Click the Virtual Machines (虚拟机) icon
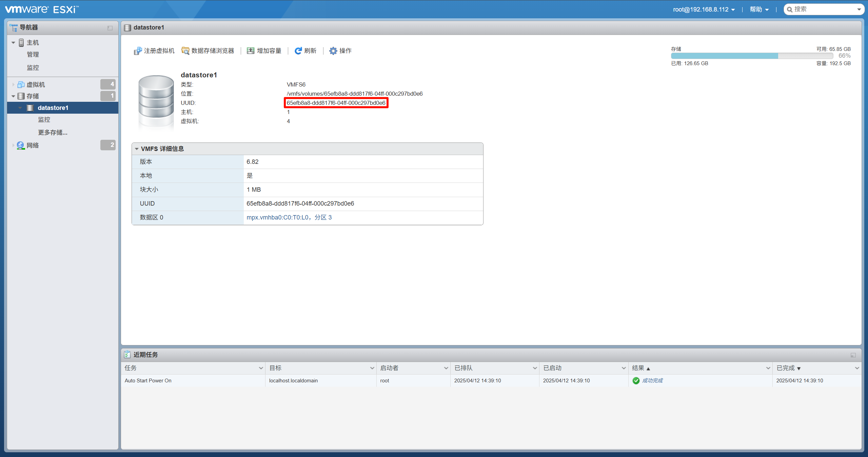Image resolution: width=868 pixels, height=457 pixels. [21, 84]
